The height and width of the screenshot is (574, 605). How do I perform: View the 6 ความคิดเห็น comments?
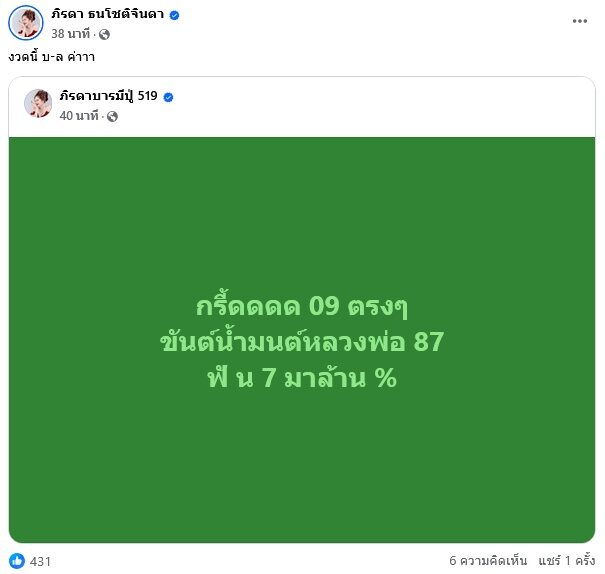(488, 560)
